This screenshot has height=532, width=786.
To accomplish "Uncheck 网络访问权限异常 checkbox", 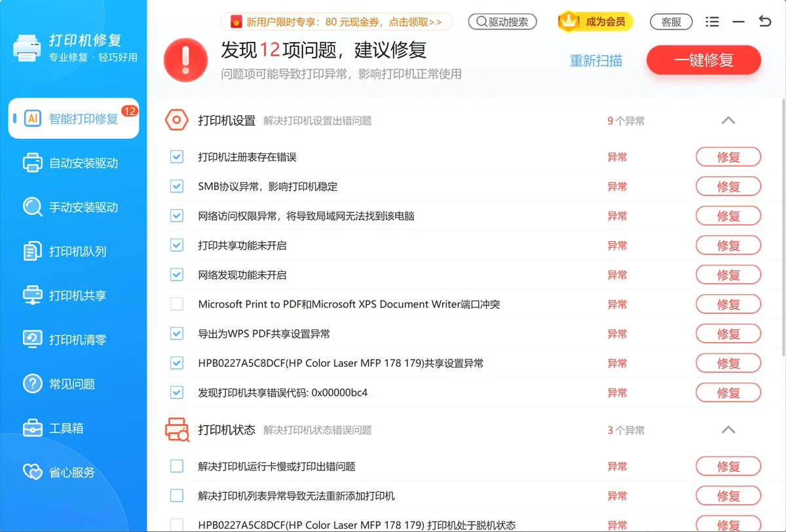I will point(176,216).
